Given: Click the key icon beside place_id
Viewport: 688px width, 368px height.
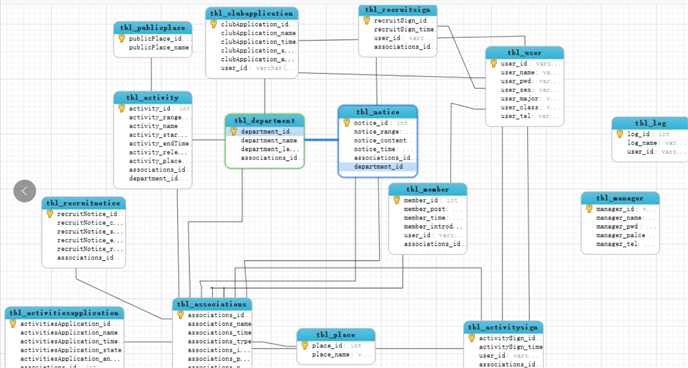Looking at the screenshot, I should [305, 346].
